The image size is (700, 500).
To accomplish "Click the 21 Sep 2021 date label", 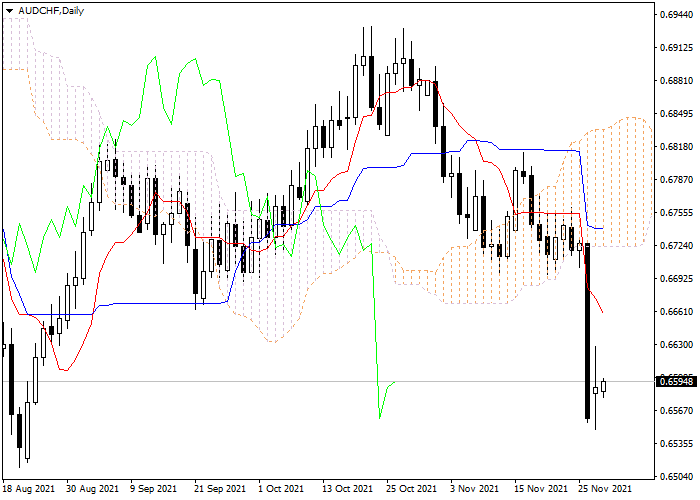I will [x=220, y=489].
